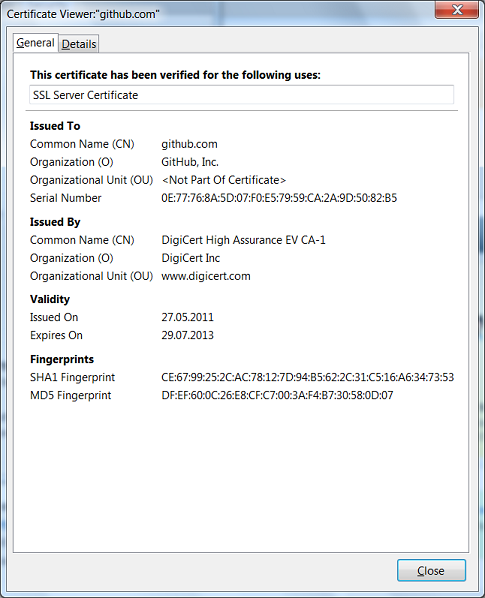Switch to the Details tab
The image size is (485, 598).
(x=79, y=44)
